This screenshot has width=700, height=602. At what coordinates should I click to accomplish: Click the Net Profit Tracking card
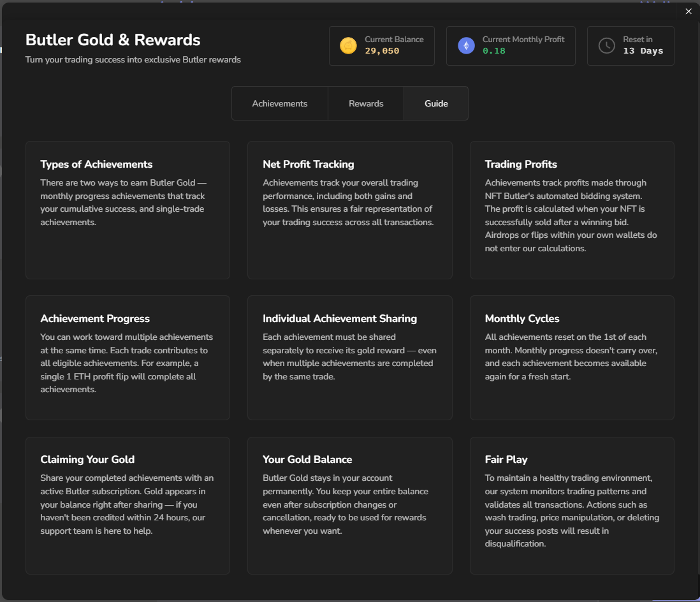pyautogui.click(x=349, y=210)
